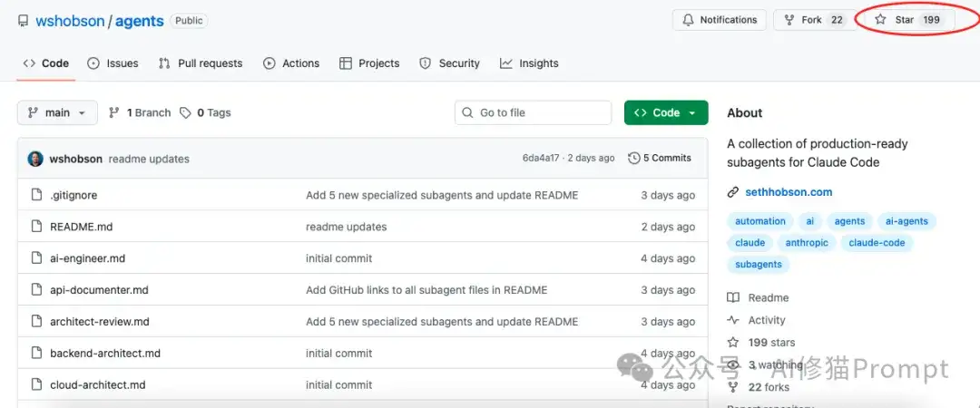Open the api-documenter.md file
Viewport: 980px width, 408px height.
(100, 290)
